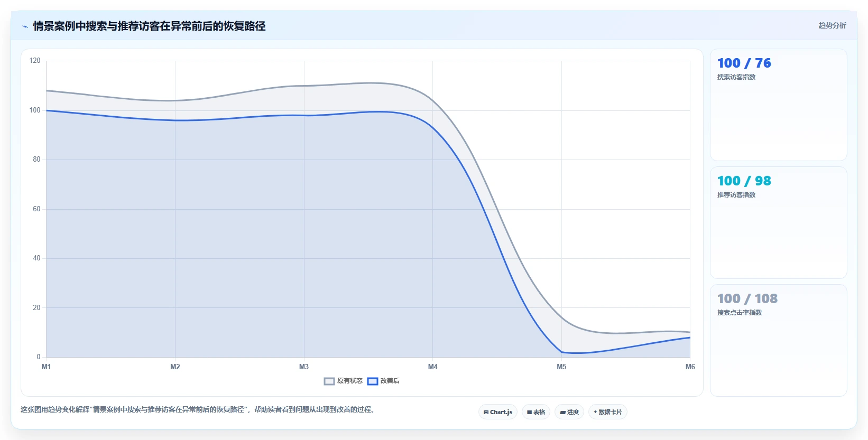Click the trend icon beside the chart title
Image resolution: width=868 pixels, height=440 pixels.
(x=25, y=26)
